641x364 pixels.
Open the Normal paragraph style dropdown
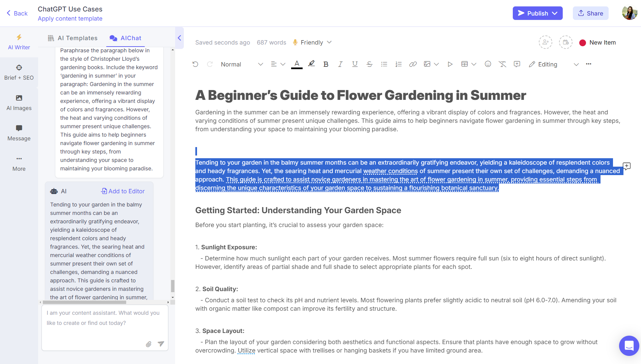[242, 64]
